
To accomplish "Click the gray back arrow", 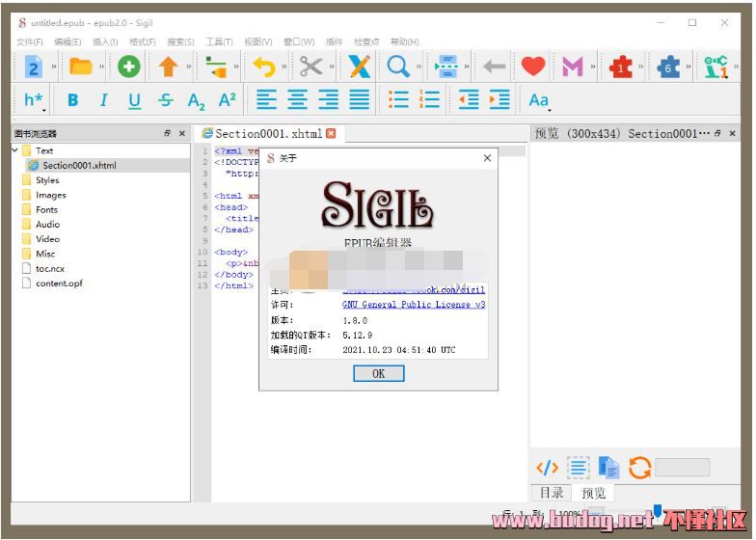I will point(494,67).
